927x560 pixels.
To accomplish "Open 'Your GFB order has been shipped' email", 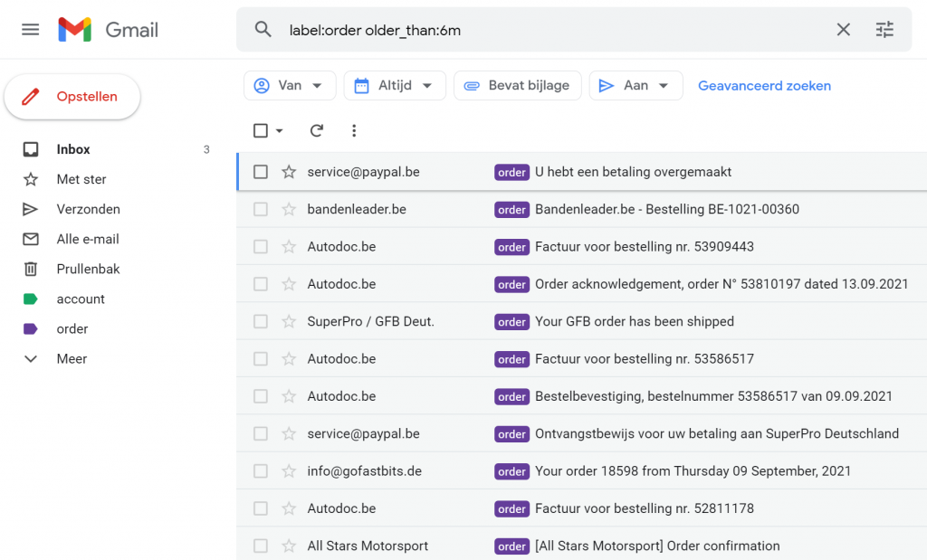I will click(582, 321).
